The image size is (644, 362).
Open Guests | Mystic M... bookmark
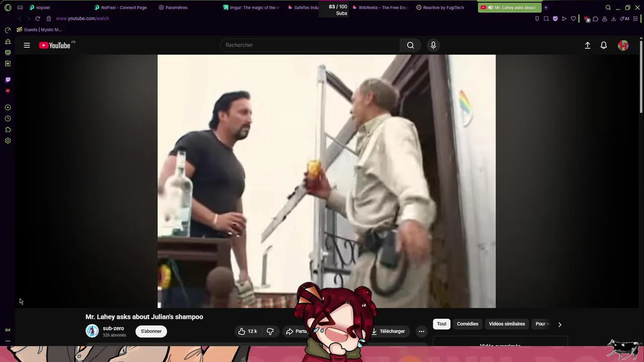pyautogui.click(x=39, y=30)
